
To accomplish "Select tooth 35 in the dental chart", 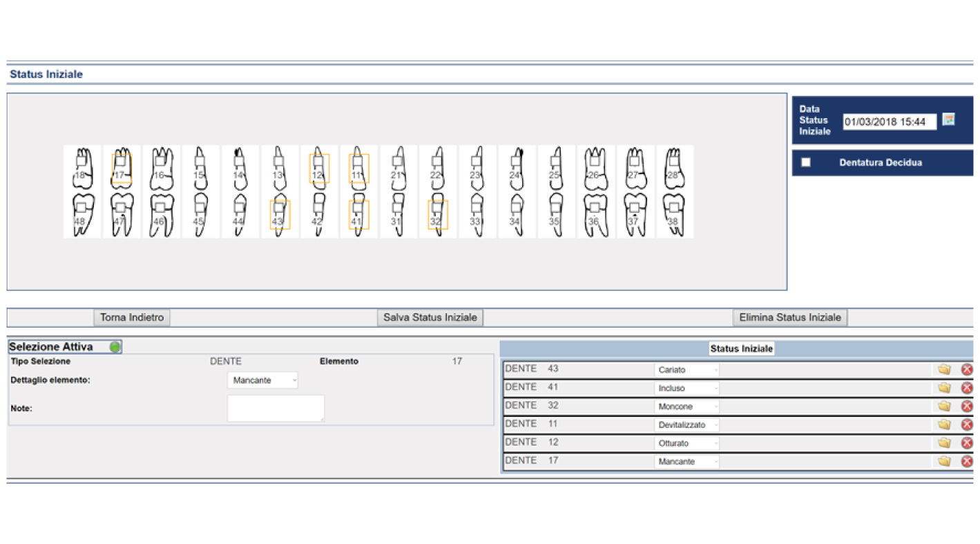I will pos(556,215).
